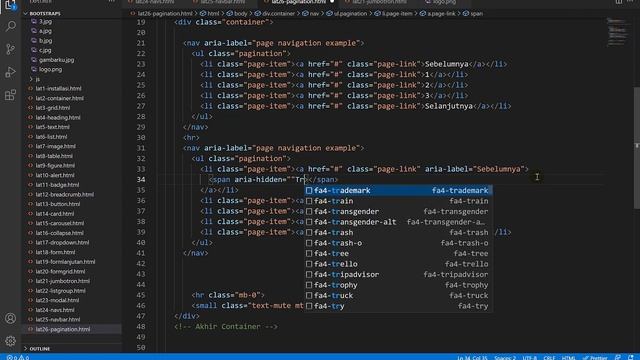This screenshot has width=640, height=360.
Task: Open the Run and Debug view
Action: tap(11, 72)
